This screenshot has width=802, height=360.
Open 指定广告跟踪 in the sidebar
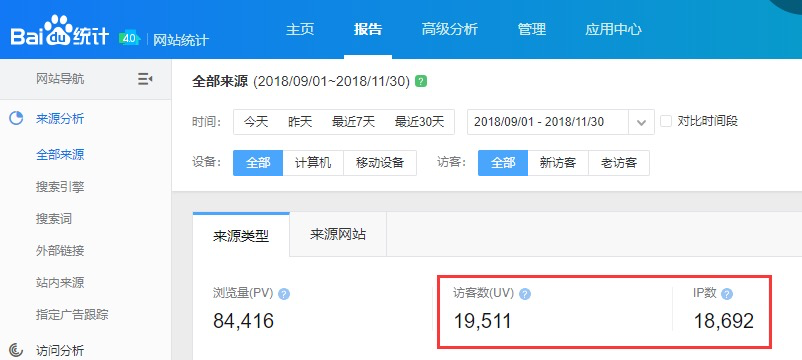(72, 314)
